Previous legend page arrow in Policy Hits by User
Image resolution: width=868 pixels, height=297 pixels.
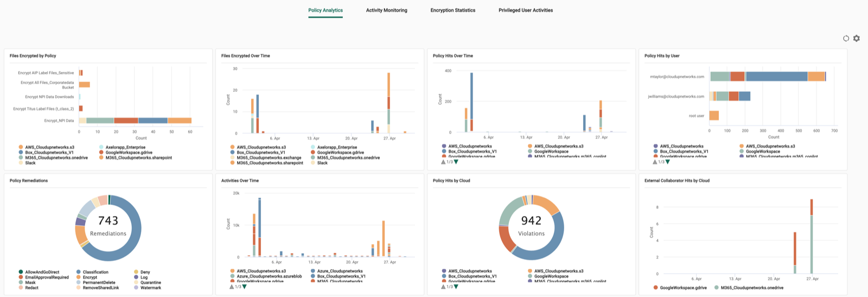[x=655, y=162]
